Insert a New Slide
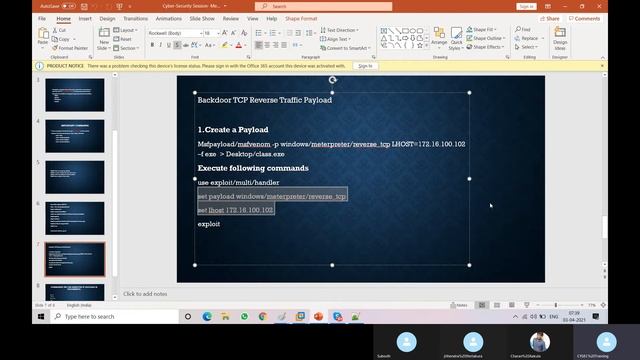 tap(104, 39)
